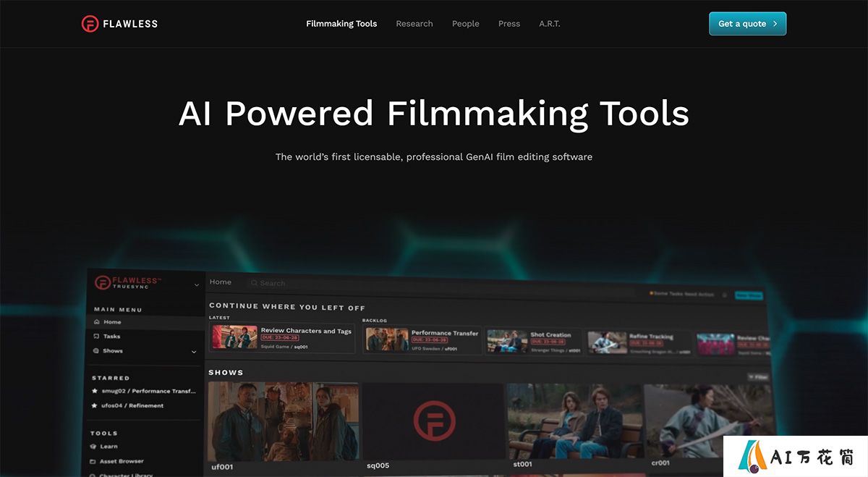Click the GenAI film editing software subtitle

(x=434, y=156)
